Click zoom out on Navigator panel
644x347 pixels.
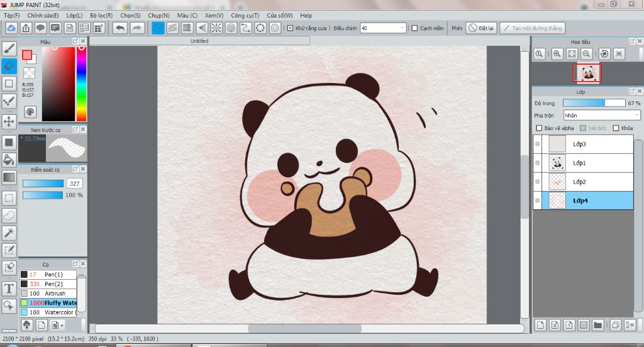tap(587, 53)
